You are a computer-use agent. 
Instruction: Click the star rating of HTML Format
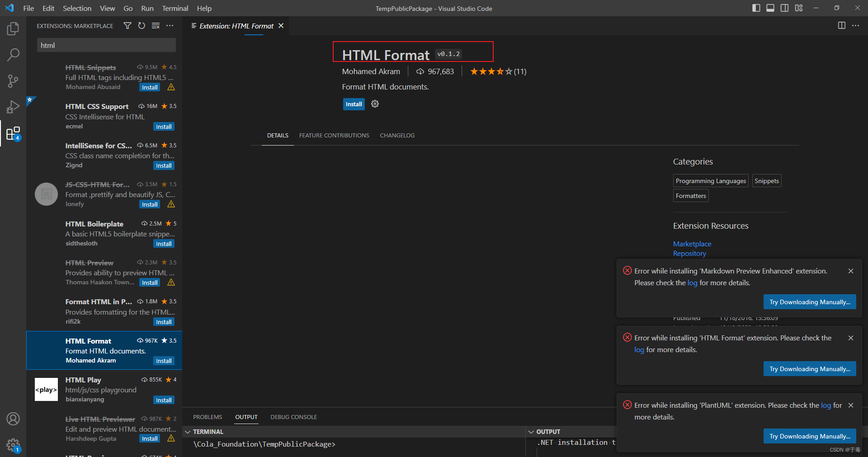click(498, 71)
